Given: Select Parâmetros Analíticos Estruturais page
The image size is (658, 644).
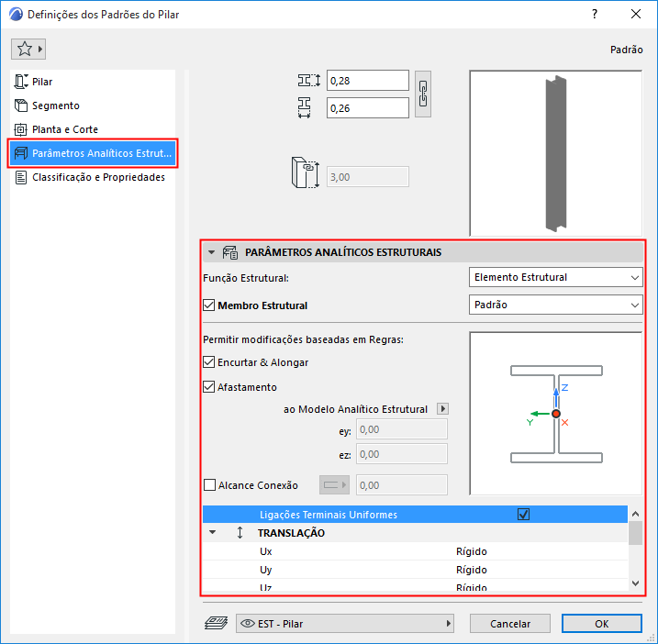Looking at the screenshot, I should pyautogui.click(x=93, y=153).
